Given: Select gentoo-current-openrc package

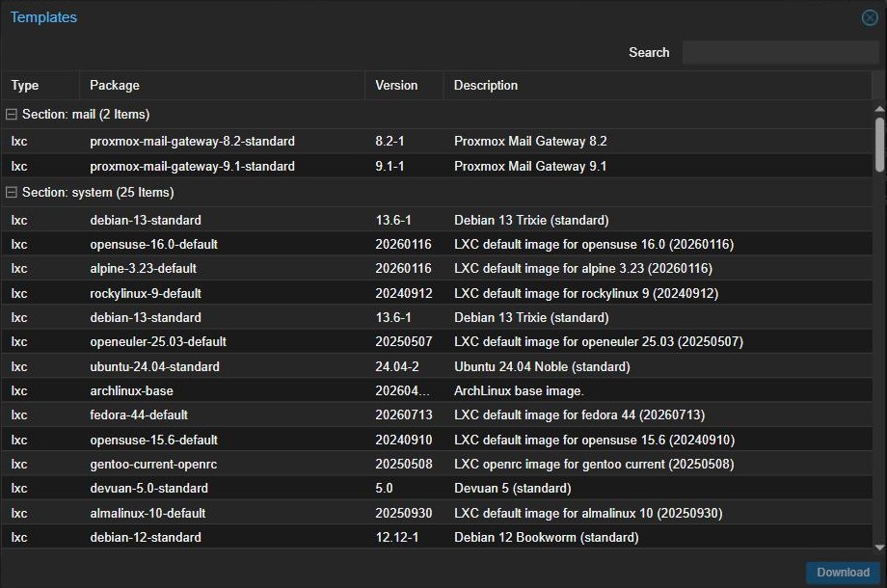Looking at the screenshot, I should coord(153,465).
